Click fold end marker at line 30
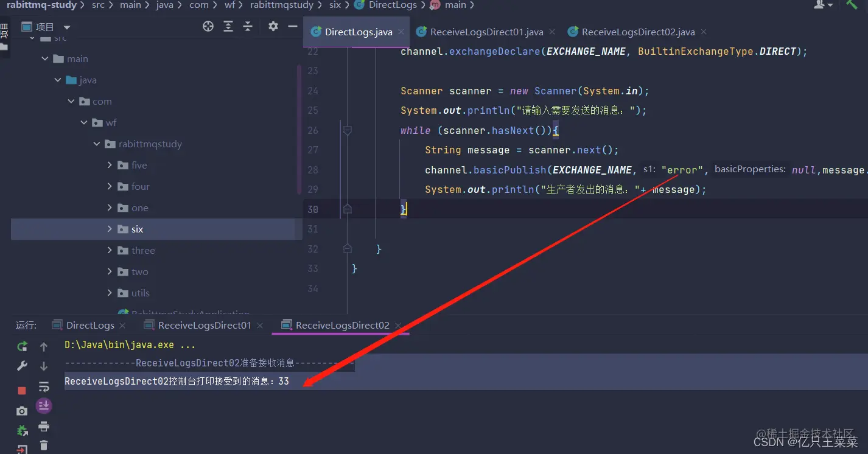The height and width of the screenshot is (454, 868). click(348, 209)
